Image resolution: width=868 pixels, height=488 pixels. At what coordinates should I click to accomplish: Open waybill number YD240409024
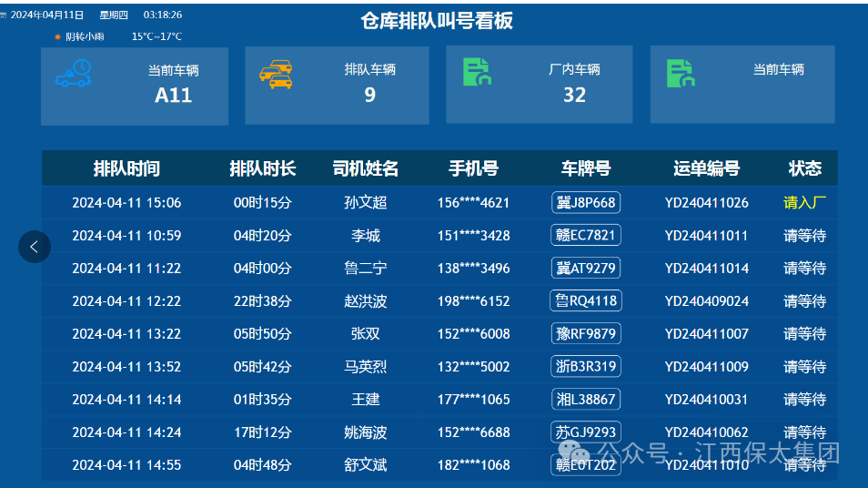[x=706, y=301]
